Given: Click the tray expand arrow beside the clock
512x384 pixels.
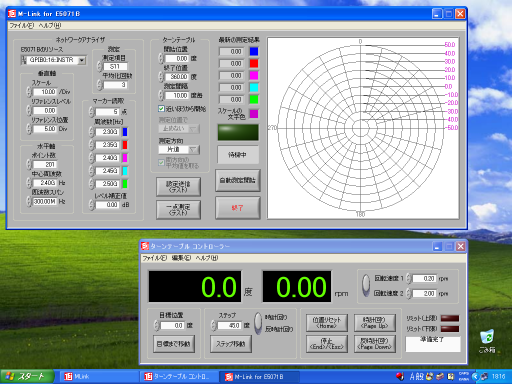Looking at the screenshot, I should [x=475, y=377].
